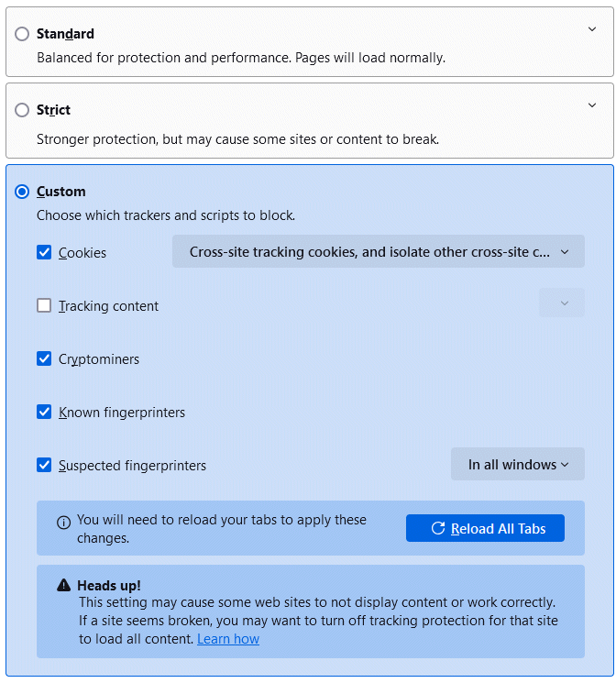Toggle the Known fingerprinters checkbox

[x=44, y=412]
